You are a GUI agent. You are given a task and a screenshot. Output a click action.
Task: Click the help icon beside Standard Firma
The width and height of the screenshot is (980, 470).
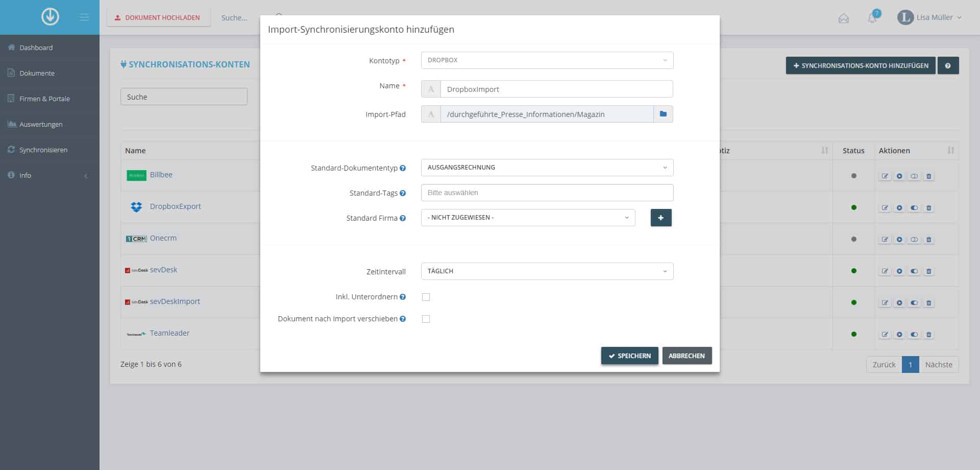point(403,218)
